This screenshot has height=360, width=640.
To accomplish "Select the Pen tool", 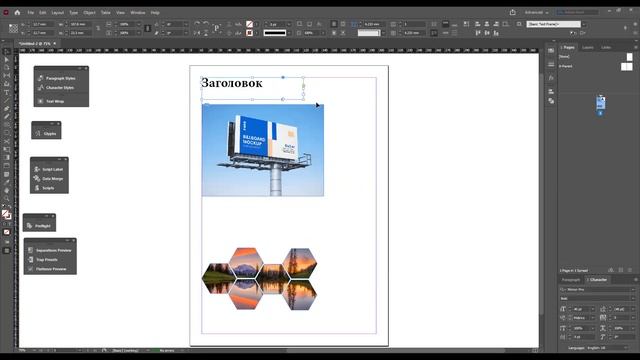I will (x=7, y=109).
